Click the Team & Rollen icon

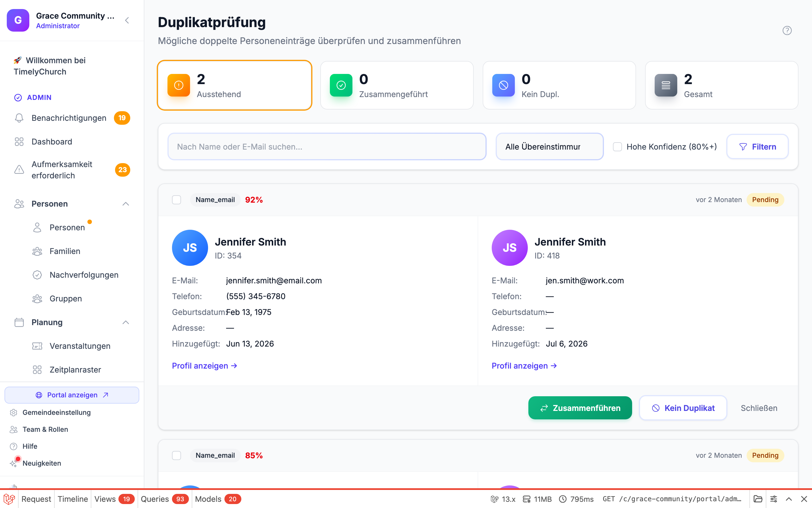[14, 429]
